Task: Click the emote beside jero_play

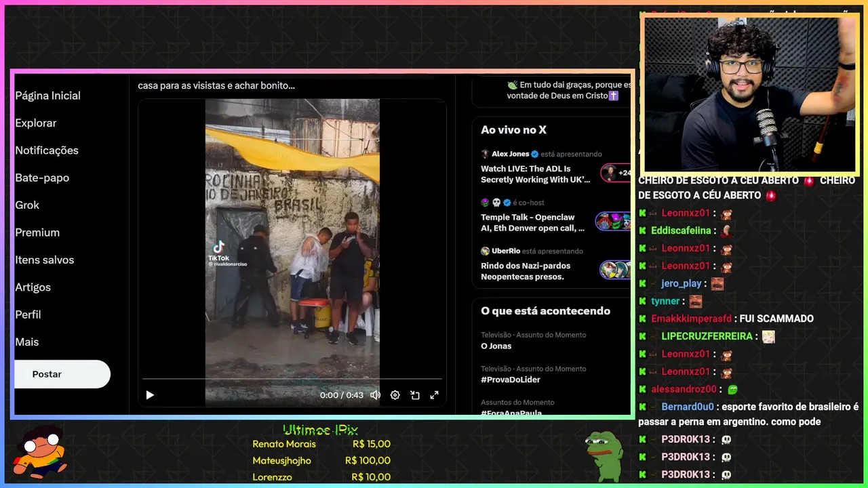Action: 717,284
